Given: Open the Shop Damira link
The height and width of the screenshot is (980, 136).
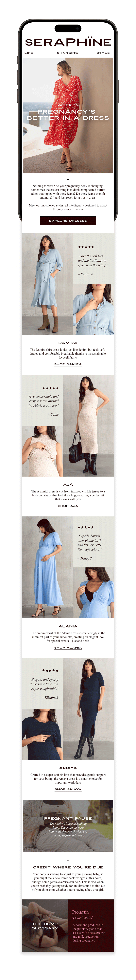Looking at the screenshot, I should [68, 364].
